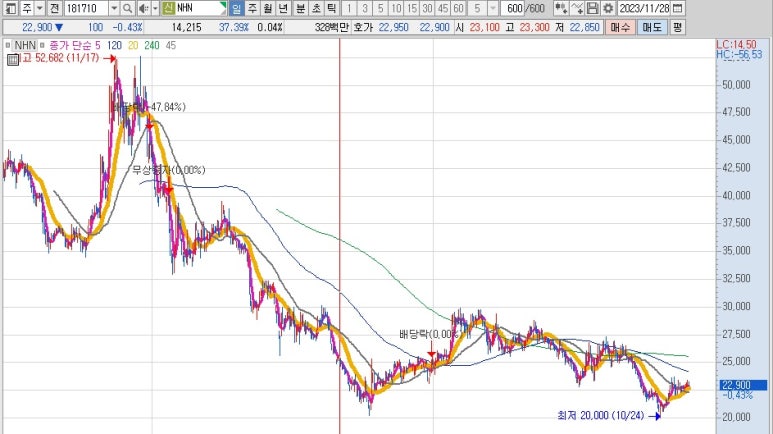Click the current price 22,900 in quote bar
Image resolution: width=773 pixels, height=434 pixels.
tap(37, 27)
